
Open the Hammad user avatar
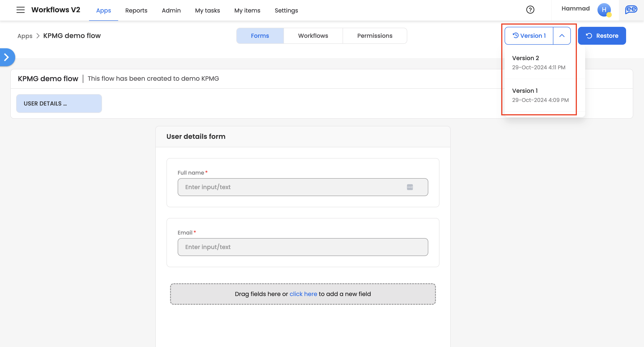coord(604,10)
